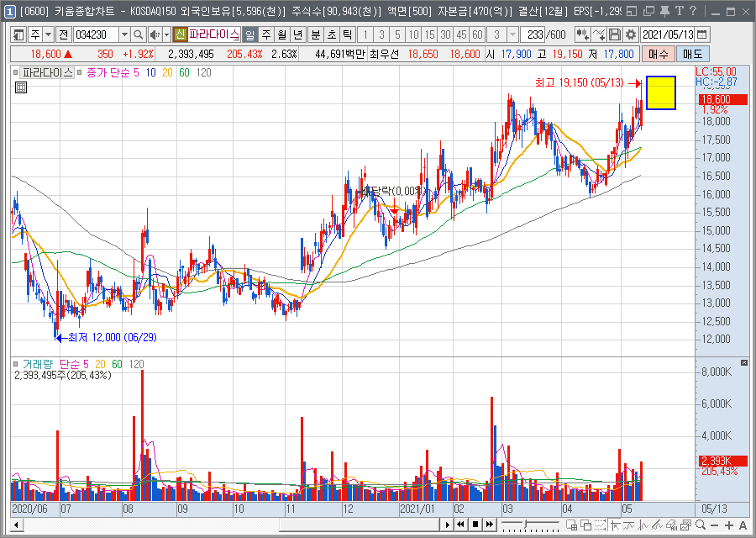The width and height of the screenshot is (756, 538).
Task: Select the 일 (daily) period toggle
Action: coord(250,34)
